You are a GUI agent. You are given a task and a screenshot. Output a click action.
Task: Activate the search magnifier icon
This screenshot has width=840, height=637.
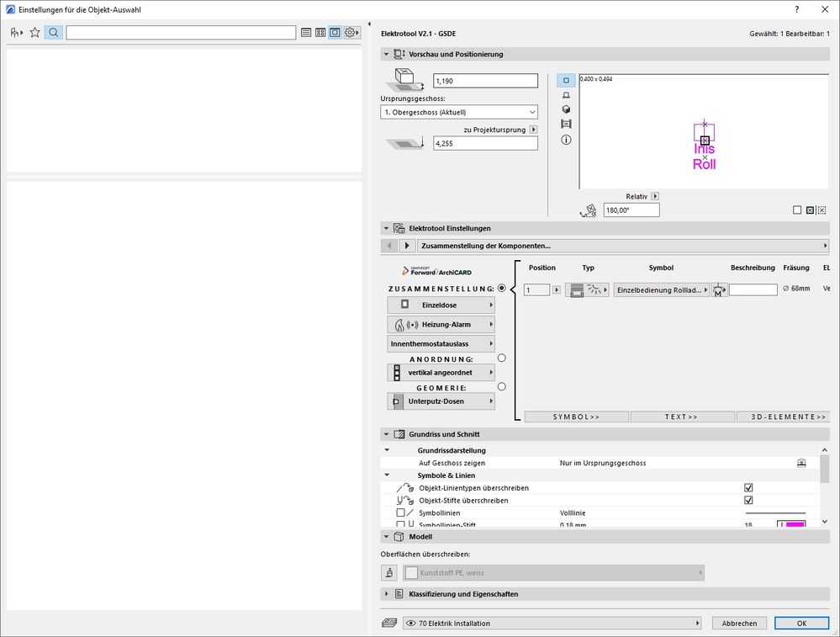54,33
